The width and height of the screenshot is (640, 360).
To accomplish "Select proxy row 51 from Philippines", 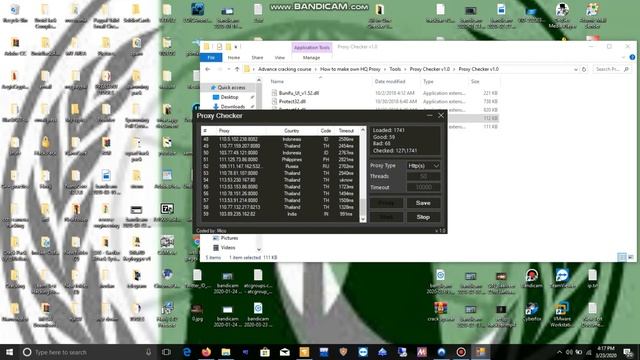I will tap(280, 160).
